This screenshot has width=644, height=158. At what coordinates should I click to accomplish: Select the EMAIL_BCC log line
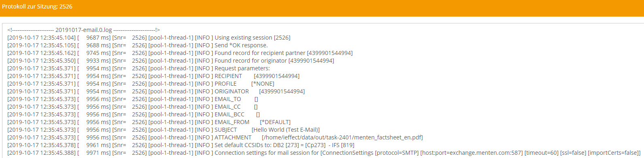coord(133,114)
